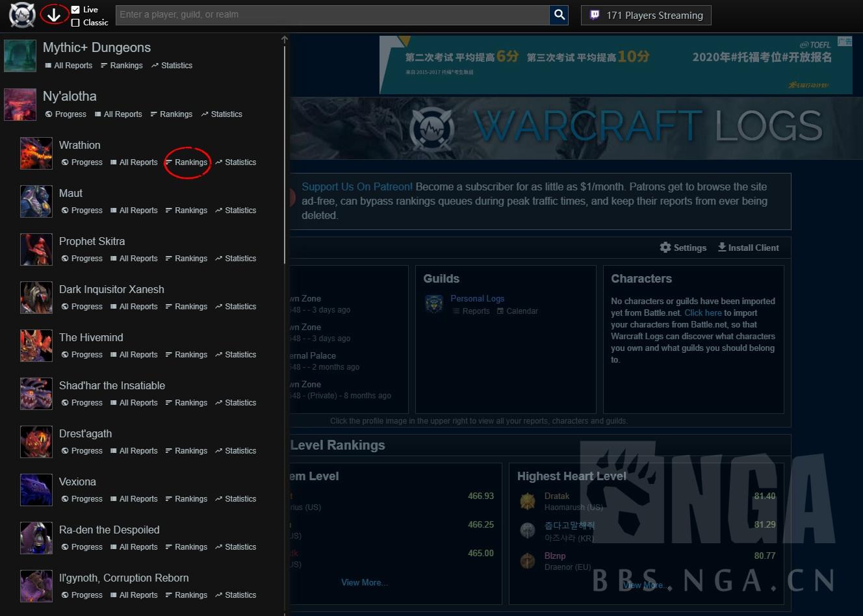Viewport: 863px width, 616px height.
Task: Open Prophet Skitra Statistics
Action: (236, 259)
